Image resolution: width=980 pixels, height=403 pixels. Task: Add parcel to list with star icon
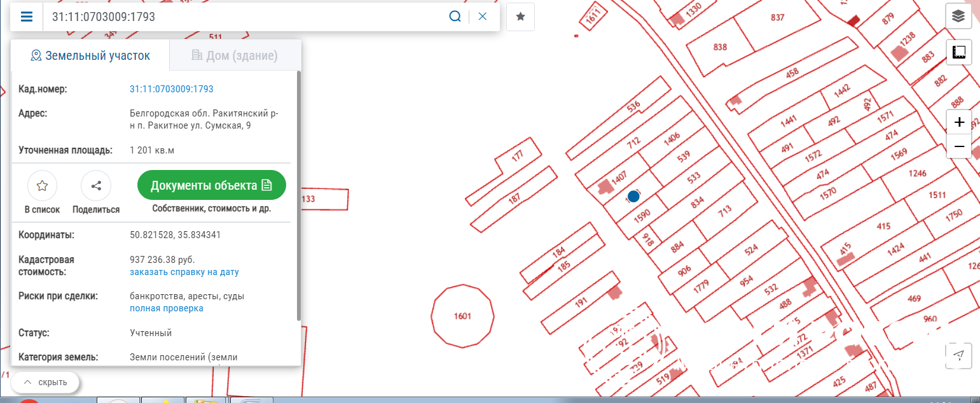[42, 186]
